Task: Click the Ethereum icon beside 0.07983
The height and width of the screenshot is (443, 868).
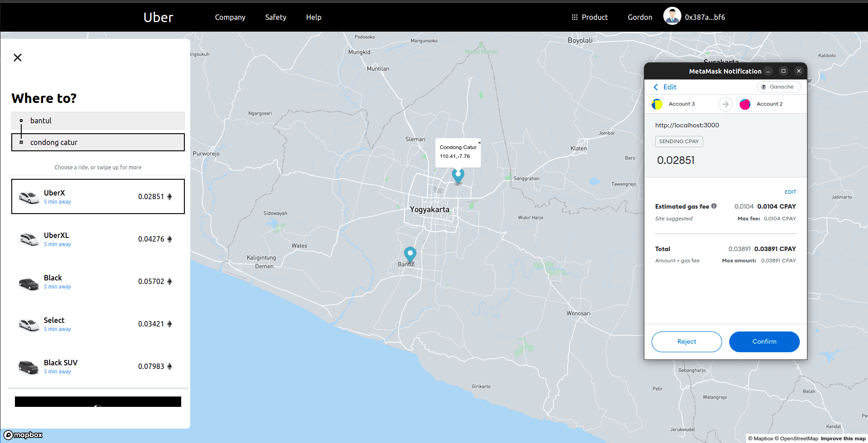Action: pyautogui.click(x=169, y=366)
